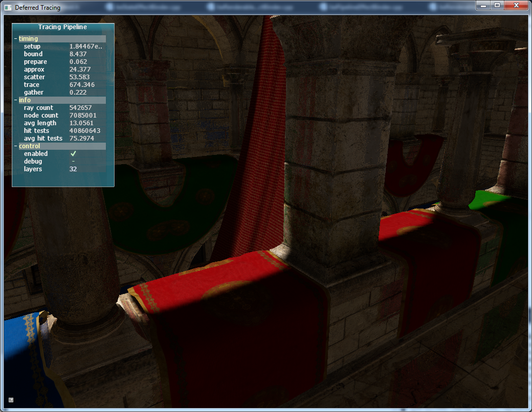Select the avg hit tests row
This screenshot has width=532, height=412.
(x=43, y=139)
